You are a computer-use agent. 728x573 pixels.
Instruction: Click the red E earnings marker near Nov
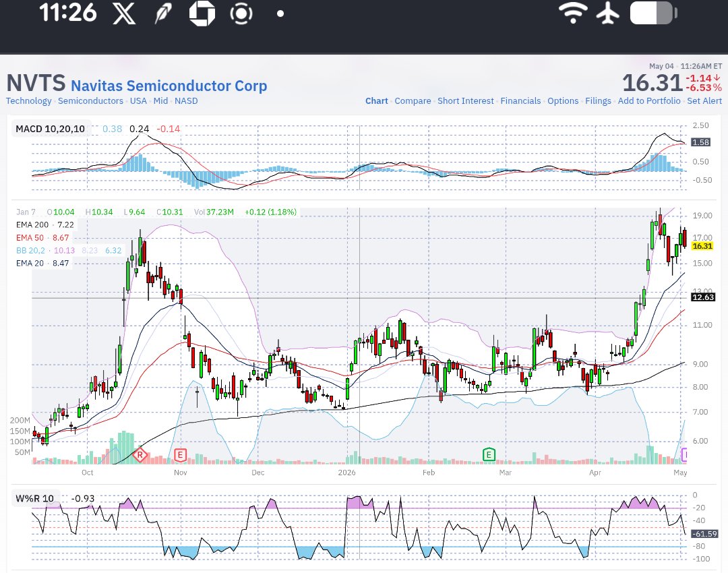[180, 455]
